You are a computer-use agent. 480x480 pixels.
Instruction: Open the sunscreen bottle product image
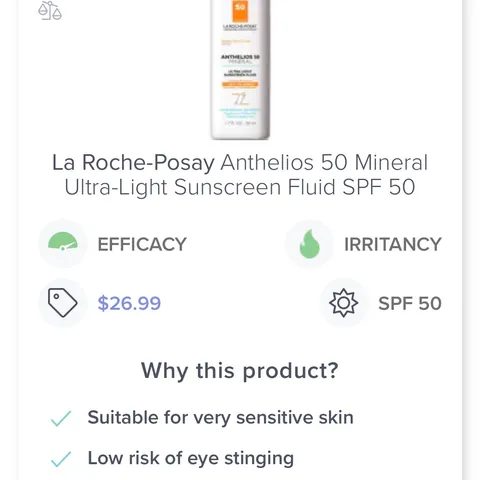pyautogui.click(x=240, y=69)
